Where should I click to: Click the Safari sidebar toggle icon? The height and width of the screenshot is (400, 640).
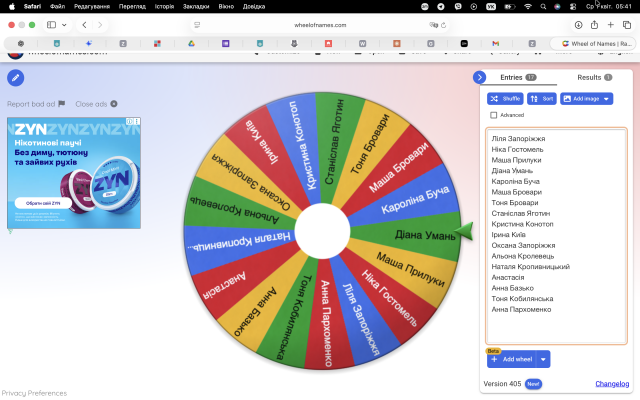pyautogui.click(x=51, y=24)
